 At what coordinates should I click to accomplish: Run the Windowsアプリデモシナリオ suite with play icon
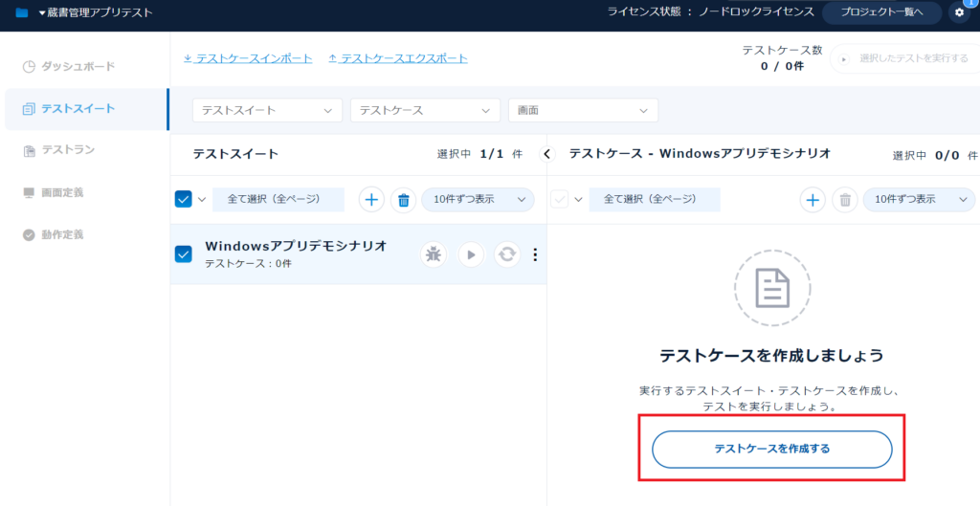(470, 254)
